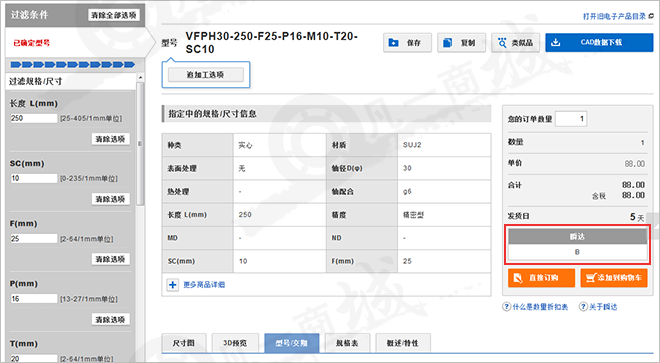The height and width of the screenshot is (363, 660).
Task: Open the 规格表 tab
Action: (347, 343)
